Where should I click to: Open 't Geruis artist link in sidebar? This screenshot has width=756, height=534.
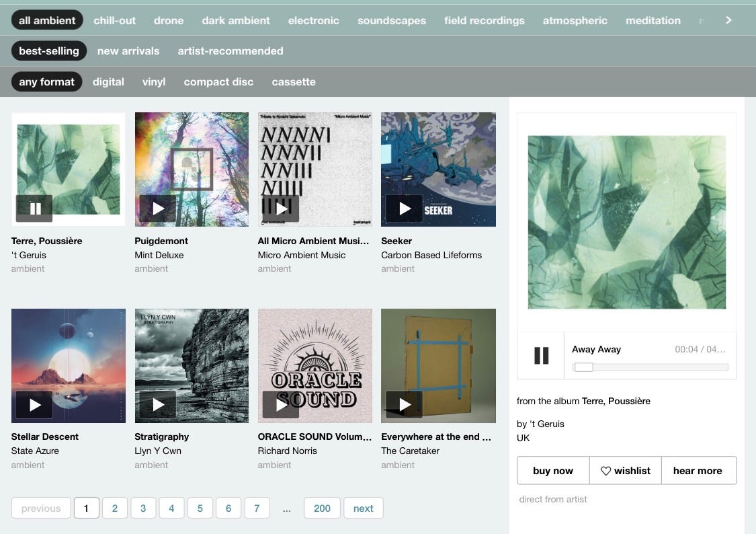pyautogui.click(x=547, y=424)
